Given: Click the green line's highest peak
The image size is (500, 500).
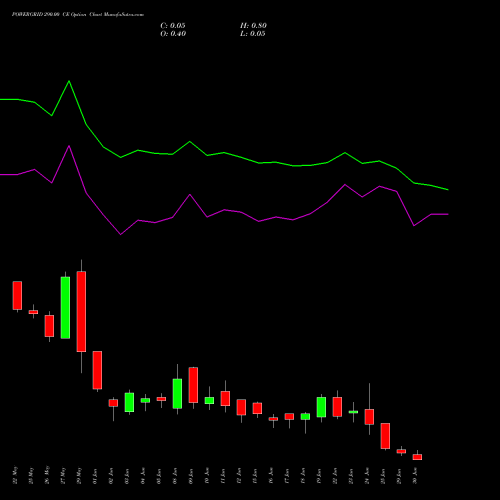Looking at the screenshot, I should coord(69,81).
